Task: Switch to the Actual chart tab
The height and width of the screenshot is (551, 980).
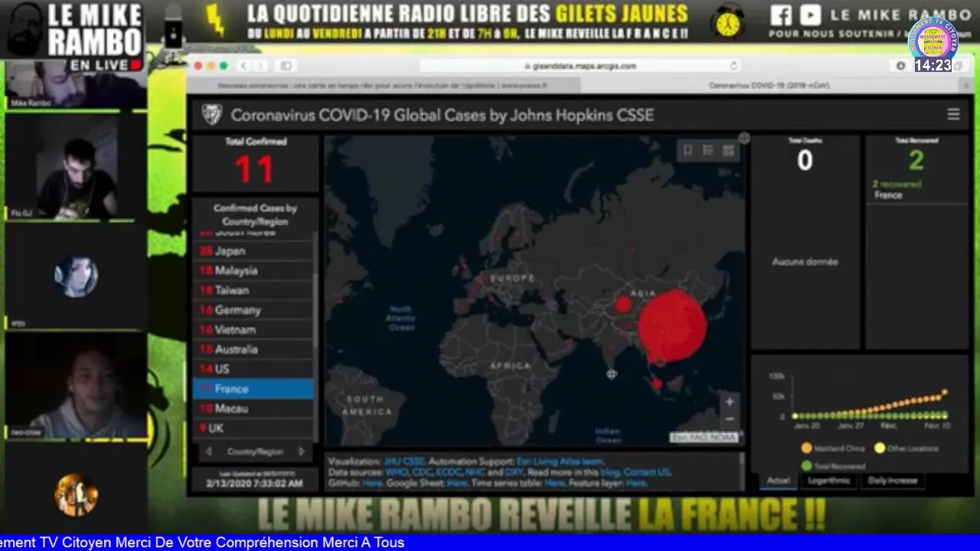Action: click(778, 481)
